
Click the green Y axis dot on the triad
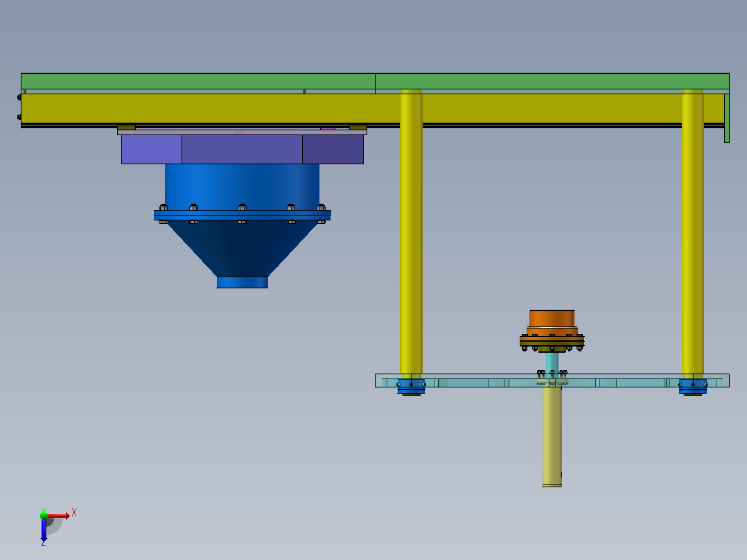click(x=44, y=515)
